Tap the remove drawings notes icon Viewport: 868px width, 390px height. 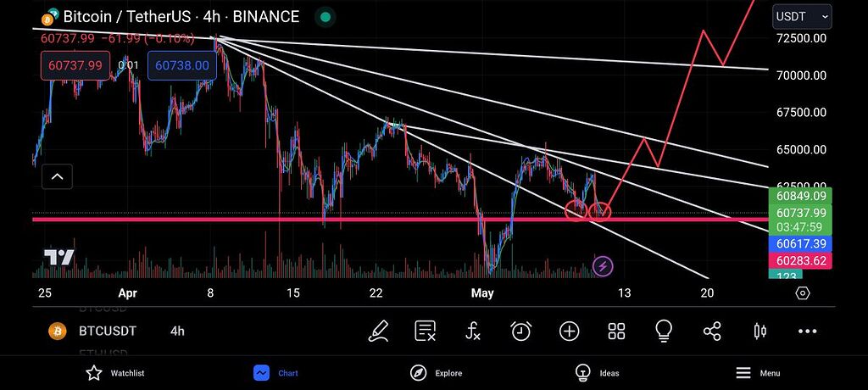426,331
